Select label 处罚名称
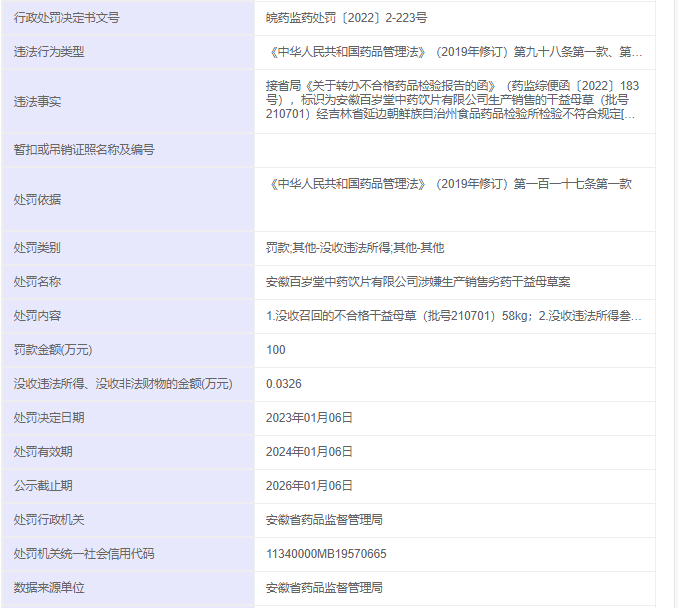This screenshot has height=608, width=678. (37, 282)
